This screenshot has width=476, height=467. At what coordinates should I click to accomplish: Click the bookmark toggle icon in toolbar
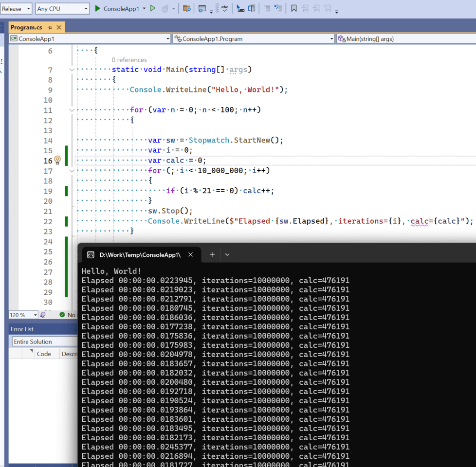tap(294, 9)
